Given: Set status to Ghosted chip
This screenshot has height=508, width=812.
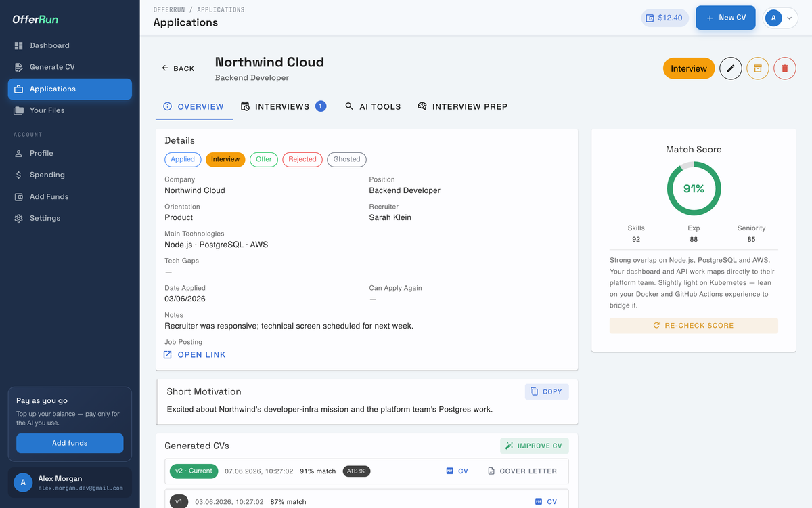Looking at the screenshot, I should [346, 159].
